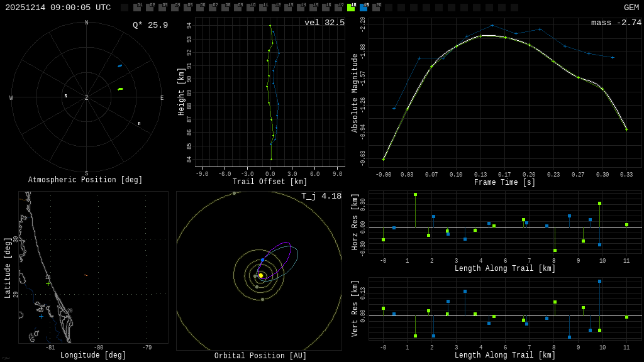Click the blue Earth dot on the orbit
Screen dimensions: 644x362
[262, 260]
